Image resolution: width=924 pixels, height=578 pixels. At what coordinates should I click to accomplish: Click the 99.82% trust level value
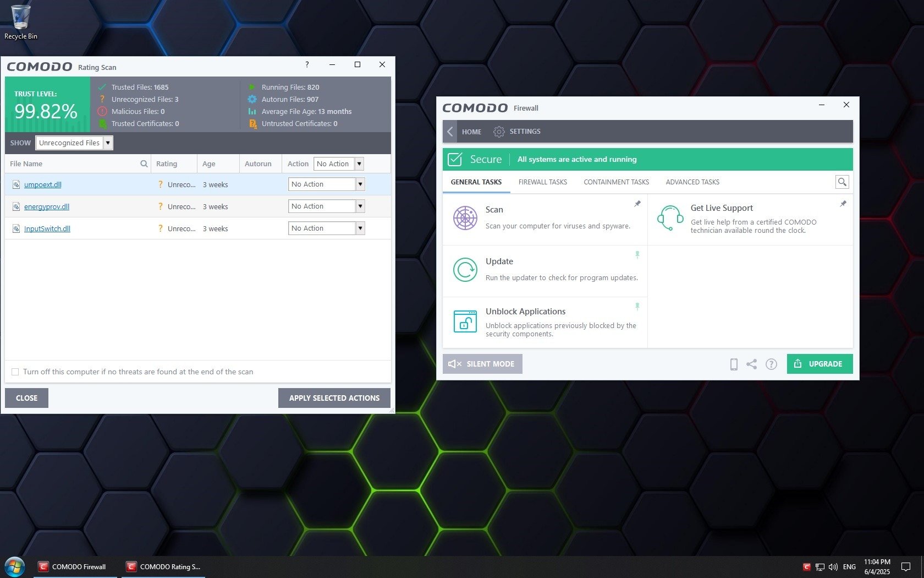point(46,112)
